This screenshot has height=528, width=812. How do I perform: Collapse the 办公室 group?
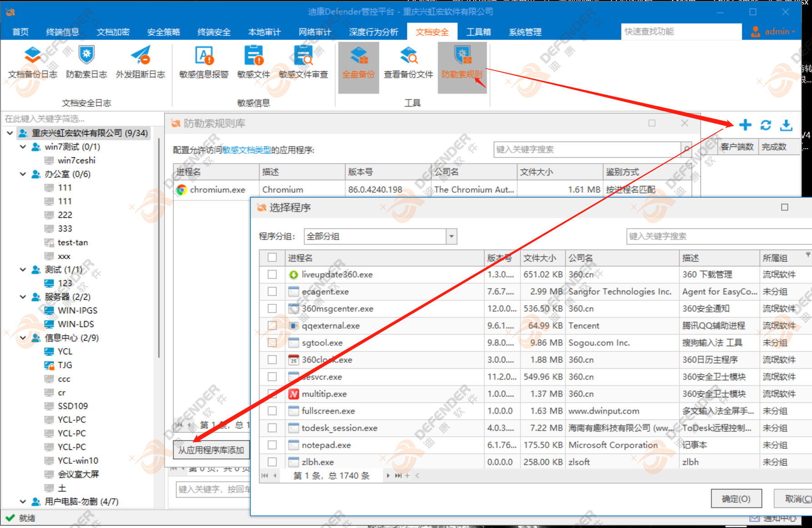click(x=23, y=174)
